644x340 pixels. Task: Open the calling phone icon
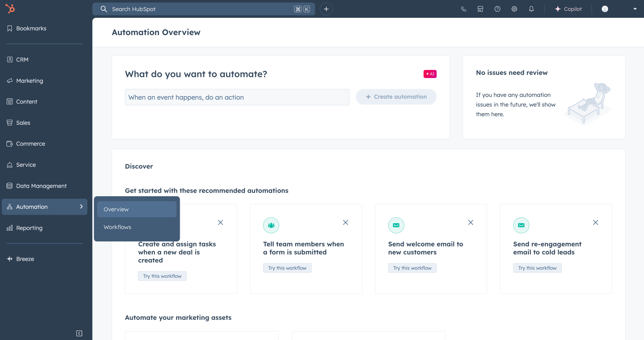[x=463, y=9]
